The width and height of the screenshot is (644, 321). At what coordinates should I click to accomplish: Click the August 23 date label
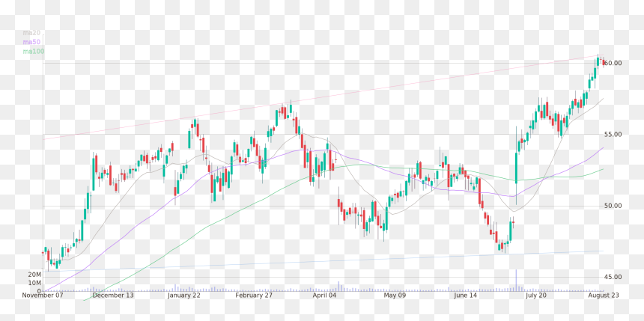click(x=603, y=295)
